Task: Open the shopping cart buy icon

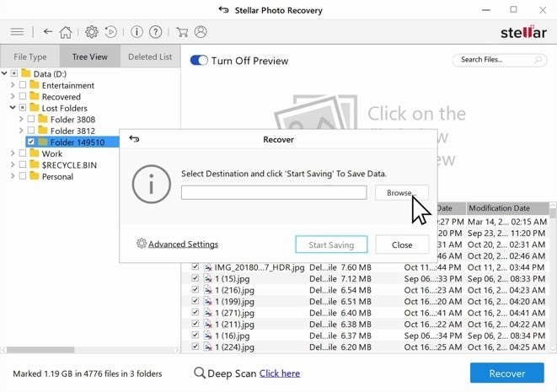Action: 182,32
